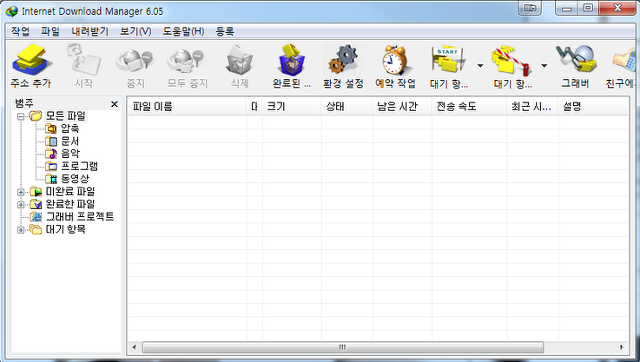The image size is (640, 362).
Task: Open the Stop Queue dropdown arrow
Action: [x=544, y=65]
